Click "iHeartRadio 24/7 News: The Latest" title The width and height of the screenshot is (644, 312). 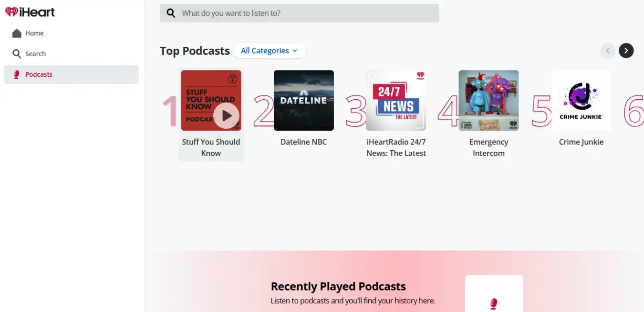coord(396,147)
